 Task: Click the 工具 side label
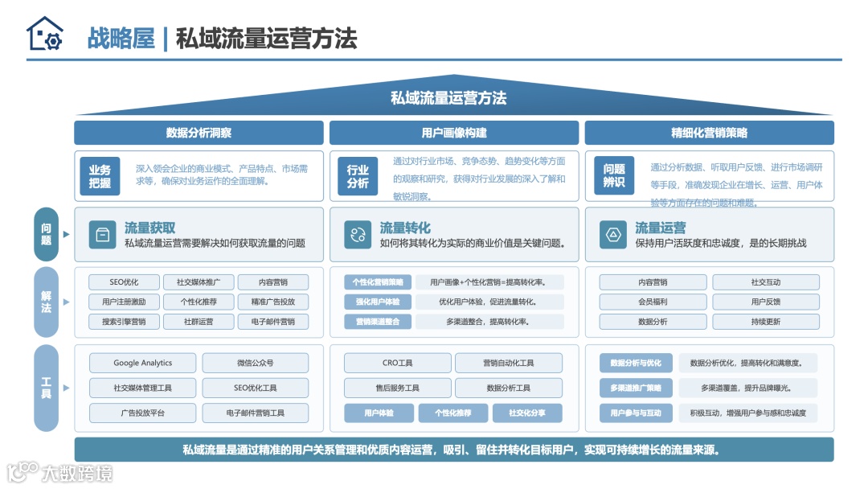pyautogui.click(x=46, y=388)
